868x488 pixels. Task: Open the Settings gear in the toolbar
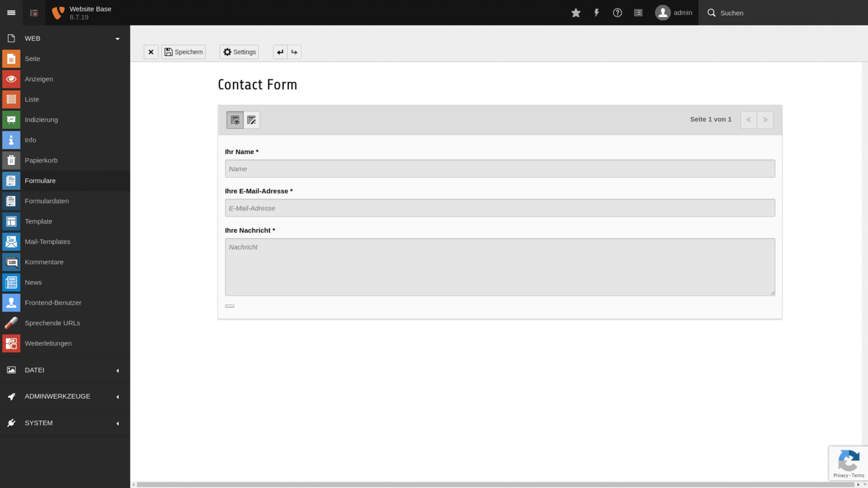(x=239, y=52)
